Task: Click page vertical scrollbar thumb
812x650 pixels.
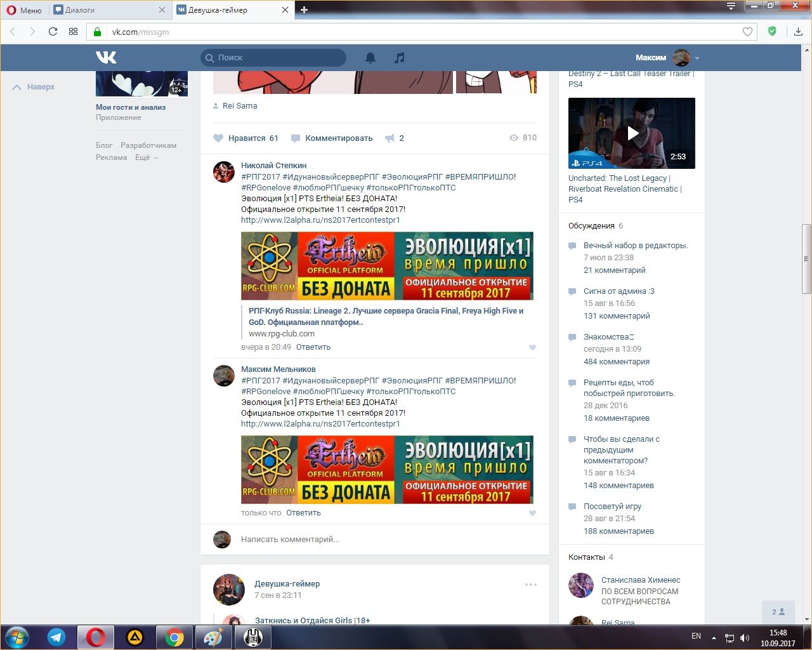Action: click(x=806, y=259)
